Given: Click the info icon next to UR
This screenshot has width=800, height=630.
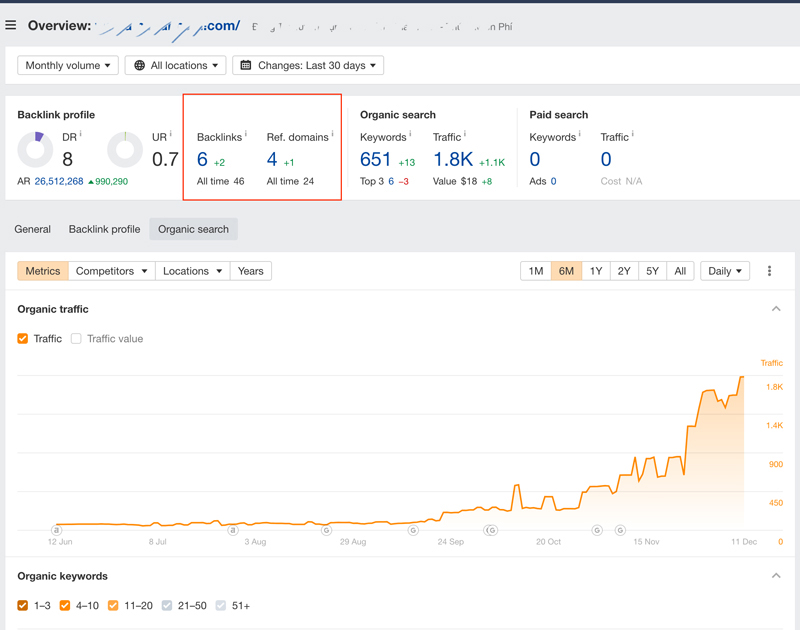Looking at the screenshot, I should point(170,134).
